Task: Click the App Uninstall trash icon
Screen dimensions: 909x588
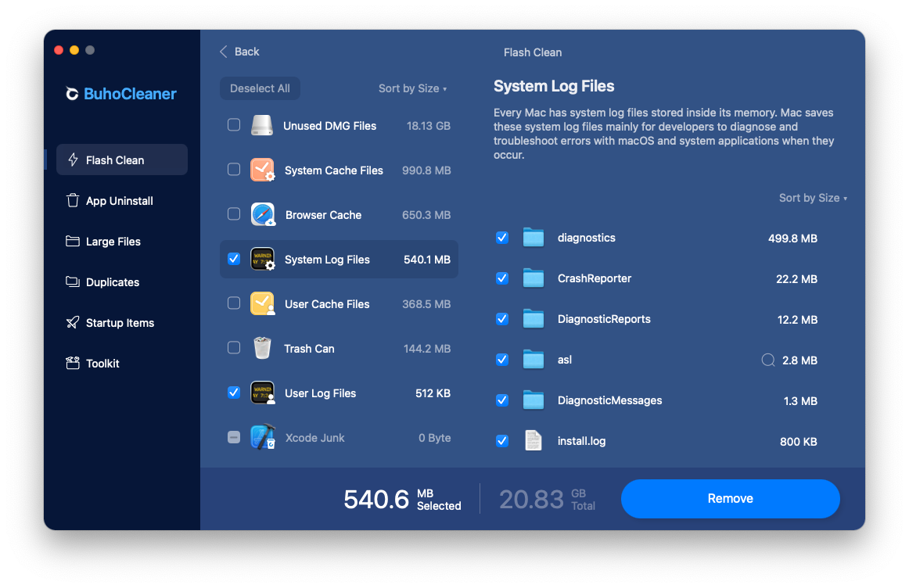Action: click(x=73, y=200)
